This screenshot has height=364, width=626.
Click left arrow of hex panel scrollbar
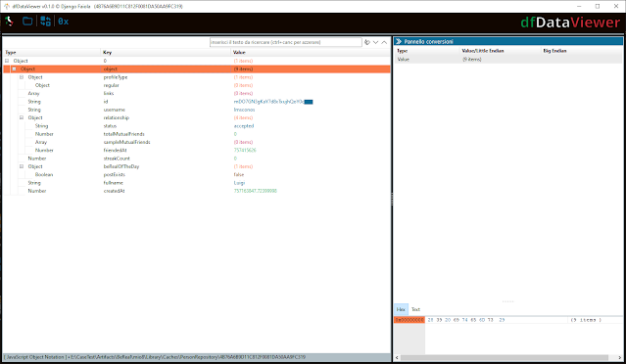coord(397,357)
